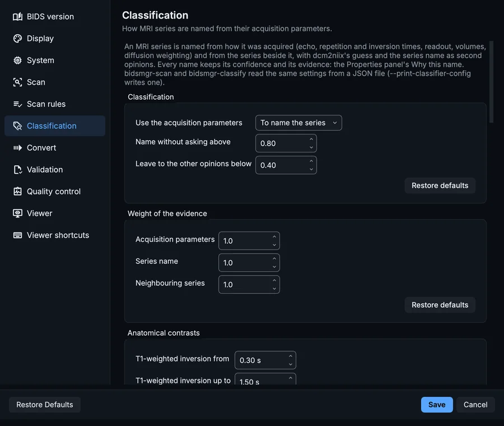Decrease T1-weighted inversion from value
Screen dimensions: 504x426
[x=291, y=364]
